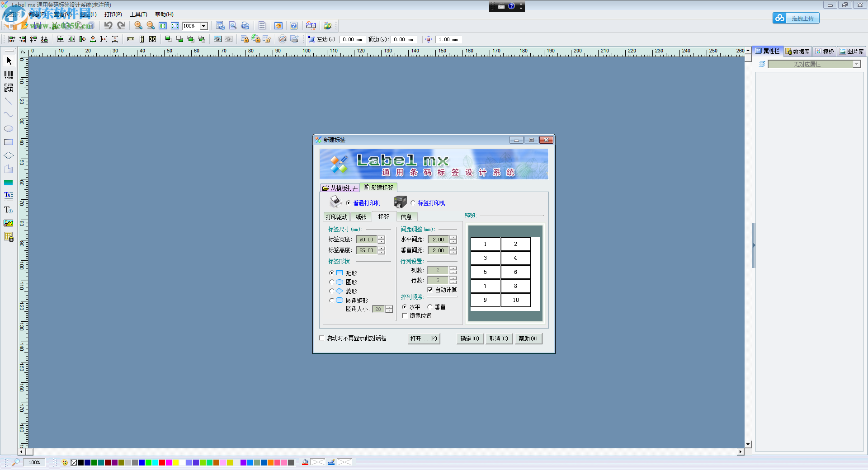Uncheck the 自动计算 checkbox
This screenshot has height=470, width=868.
pos(430,290)
